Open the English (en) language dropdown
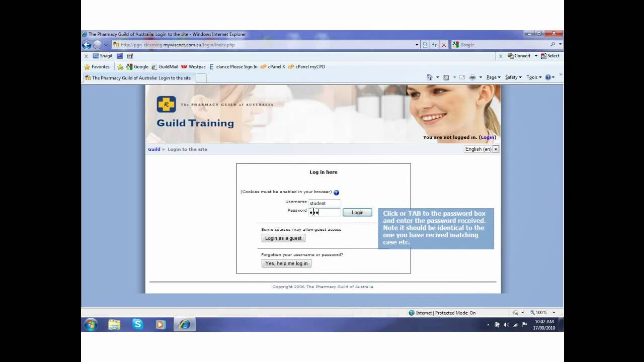Screen dimensions: 644x362 click(481, 149)
